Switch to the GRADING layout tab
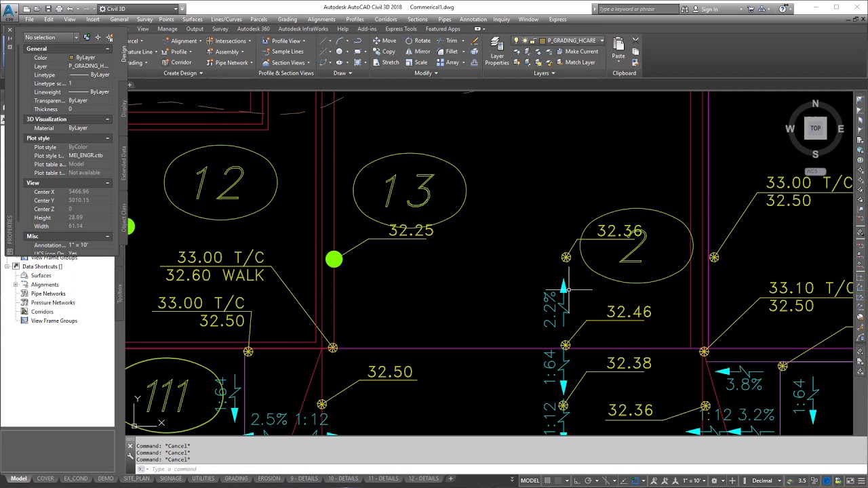Viewport: 868px width, 488px height. tap(236, 479)
